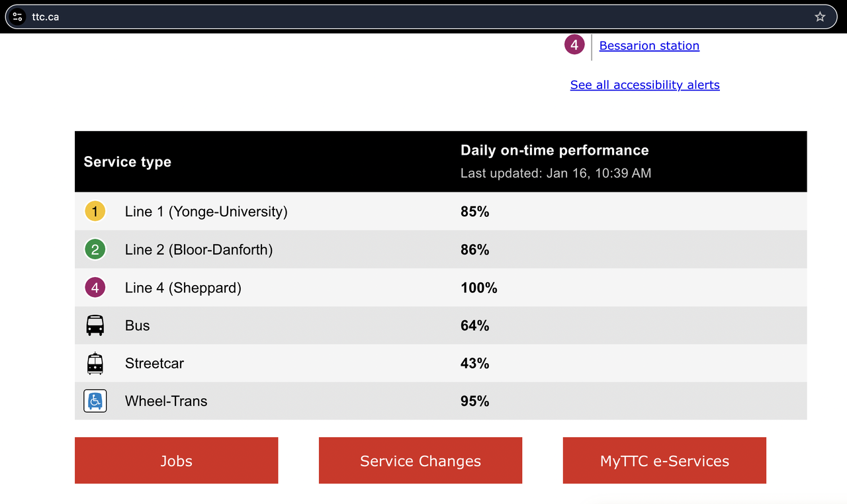The height and width of the screenshot is (504, 847).
Task: Click the Line 2 green circle icon
Action: pyautogui.click(x=95, y=249)
